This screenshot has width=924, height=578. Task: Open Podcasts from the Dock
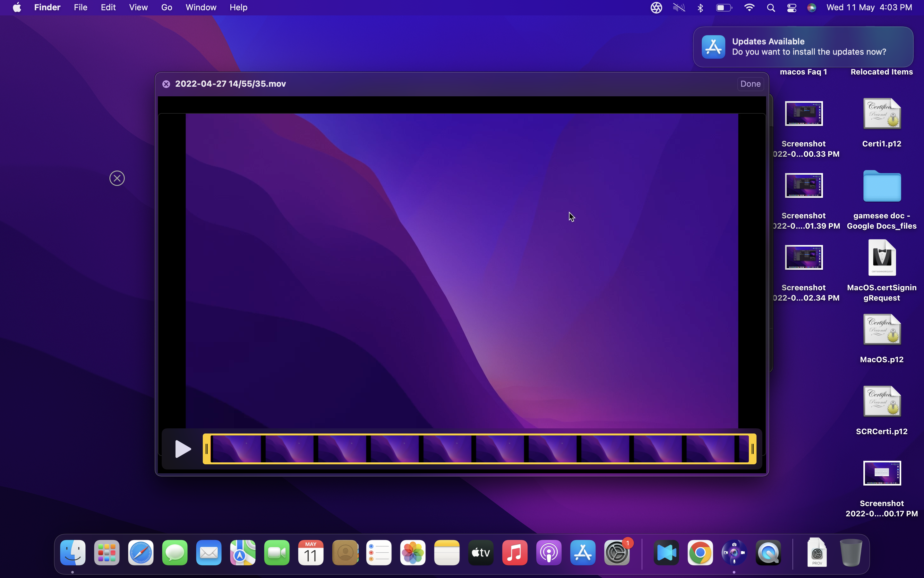pyautogui.click(x=549, y=552)
